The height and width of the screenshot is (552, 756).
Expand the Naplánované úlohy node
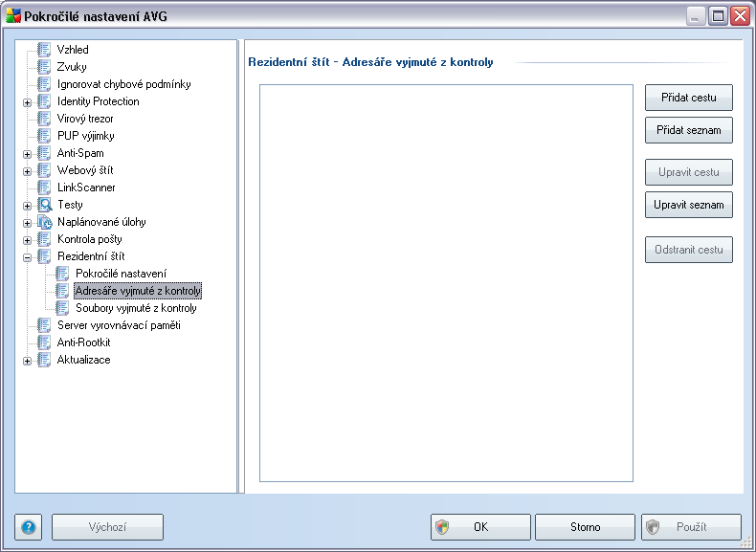(27, 223)
